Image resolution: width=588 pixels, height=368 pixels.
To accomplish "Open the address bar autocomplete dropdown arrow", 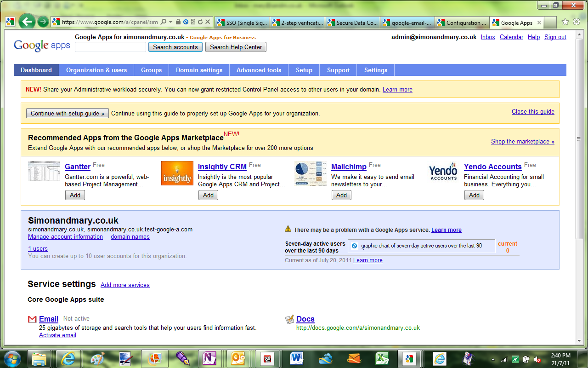I will (x=171, y=22).
